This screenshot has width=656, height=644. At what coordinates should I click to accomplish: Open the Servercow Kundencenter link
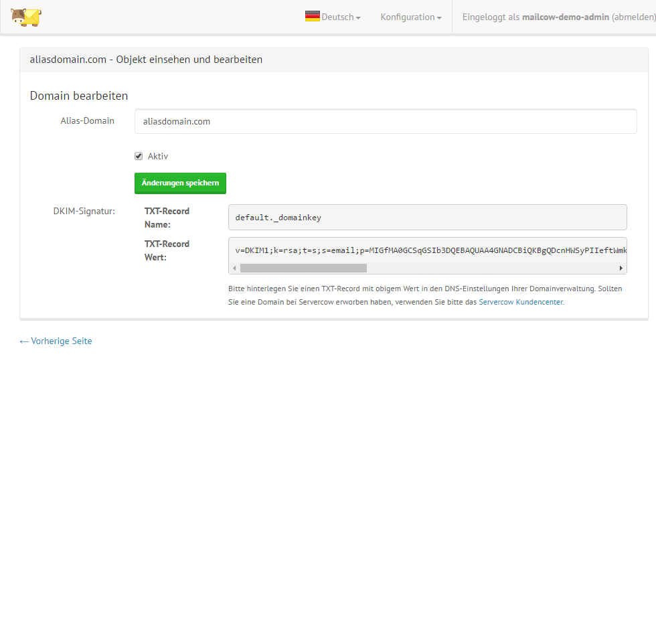click(x=521, y=302)
